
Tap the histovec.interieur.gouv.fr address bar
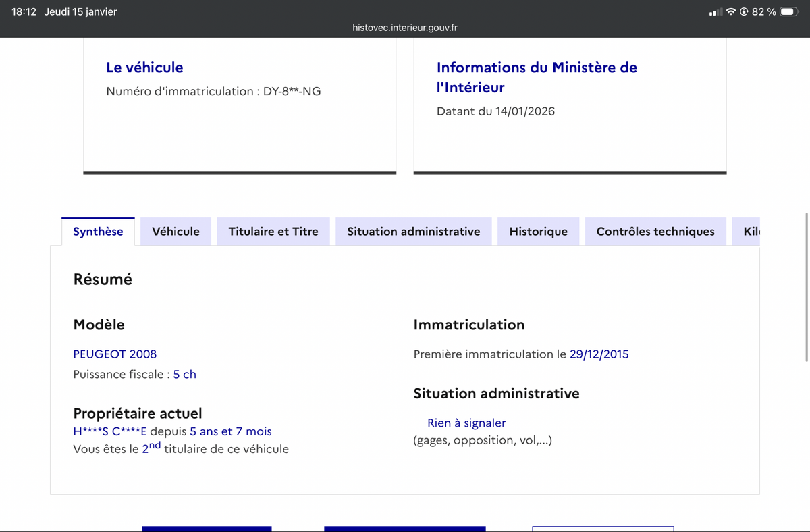(x=405, y=28)
